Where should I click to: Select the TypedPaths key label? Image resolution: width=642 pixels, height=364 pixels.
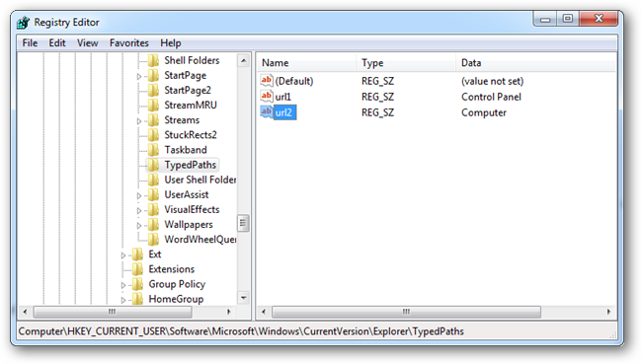[191, 165]
